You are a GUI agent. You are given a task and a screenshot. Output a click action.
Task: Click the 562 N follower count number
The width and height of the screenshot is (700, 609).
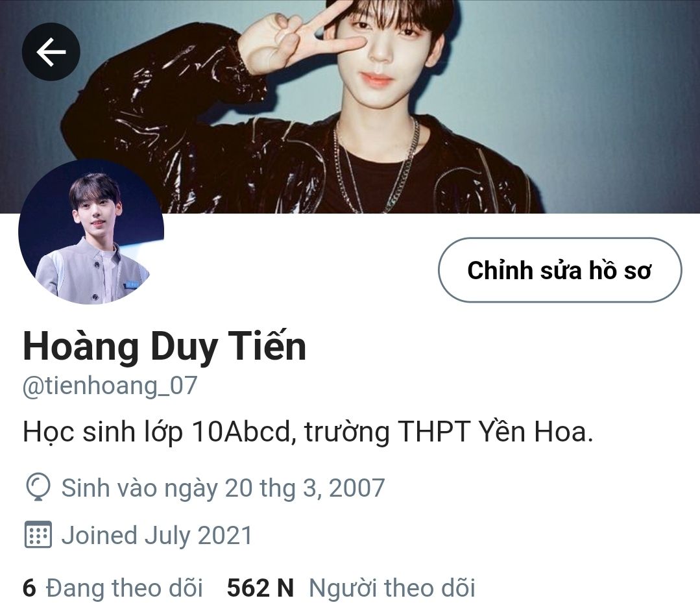click(260, 588)
